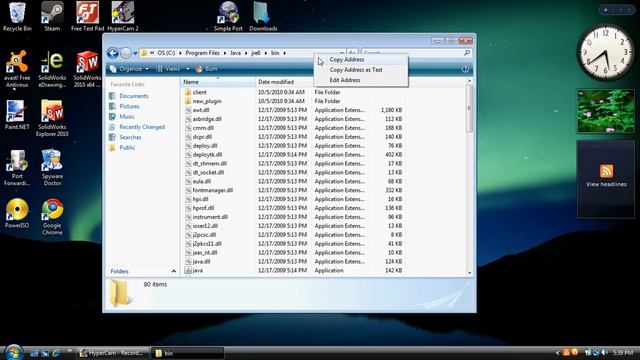Click the volume speaker tray icon
Viewport: 640px width, 360px height.
[x=604, y=353]
